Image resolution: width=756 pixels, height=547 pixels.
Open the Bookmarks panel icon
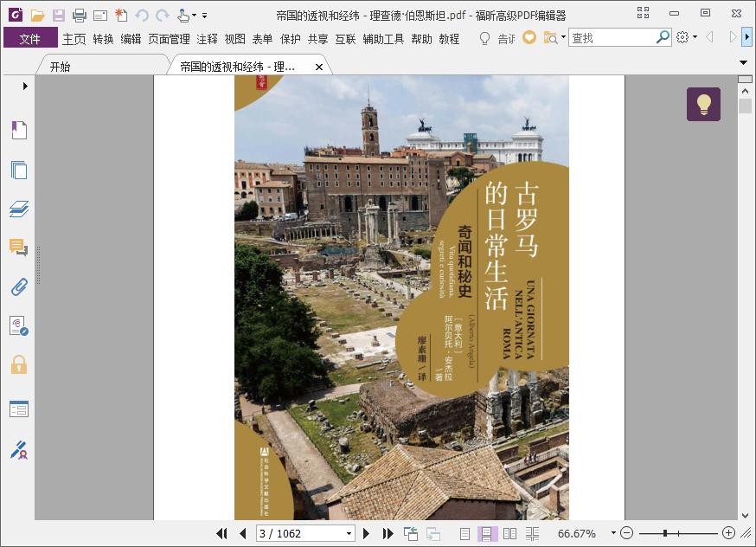(19, 130)
